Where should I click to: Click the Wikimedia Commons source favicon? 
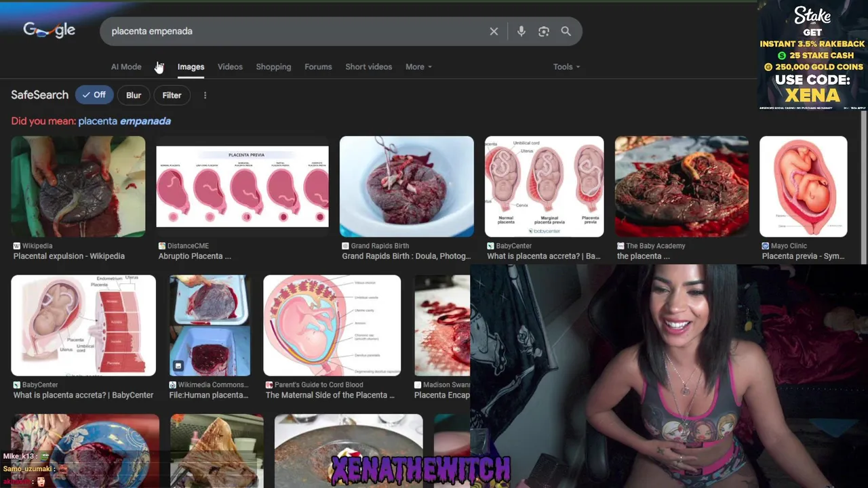(172, 385)
